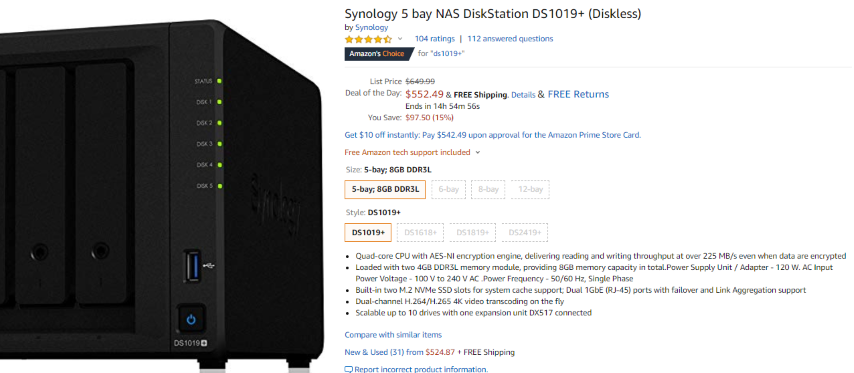
Task: Open the Synology brand link
Action: coord(371,27)
